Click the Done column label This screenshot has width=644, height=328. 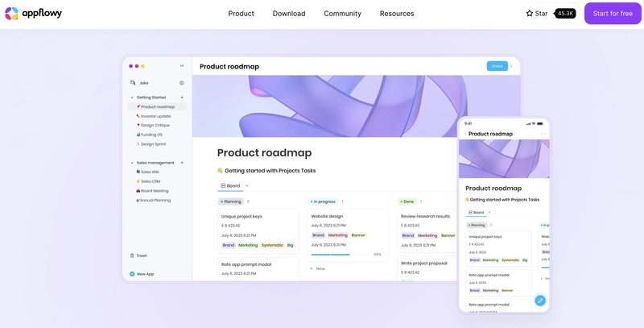pos(407,201)
